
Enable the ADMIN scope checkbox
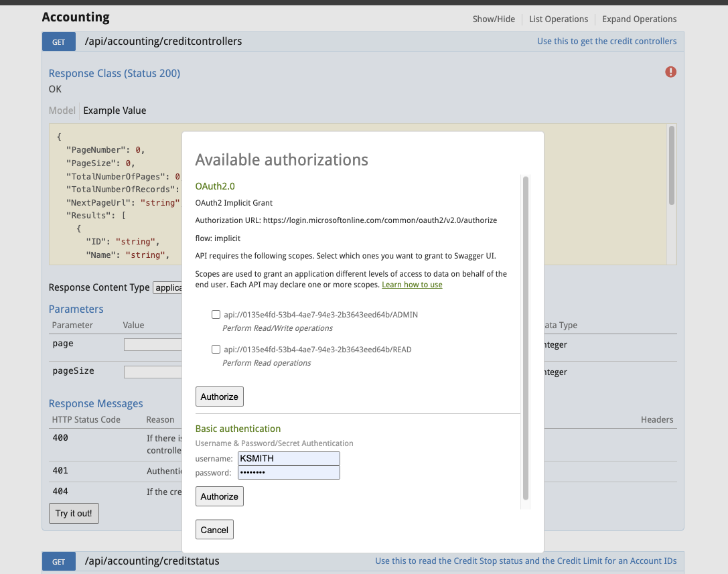(216, 314)
